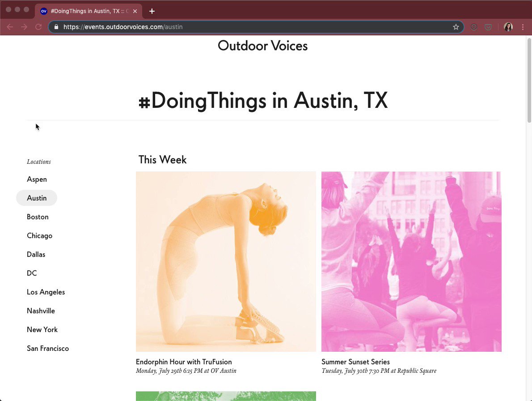Image resolution: width=532 pixels, height=401 pixels.
Task: Click the OV favicon on the tab
Action: (x=43, y=11)
